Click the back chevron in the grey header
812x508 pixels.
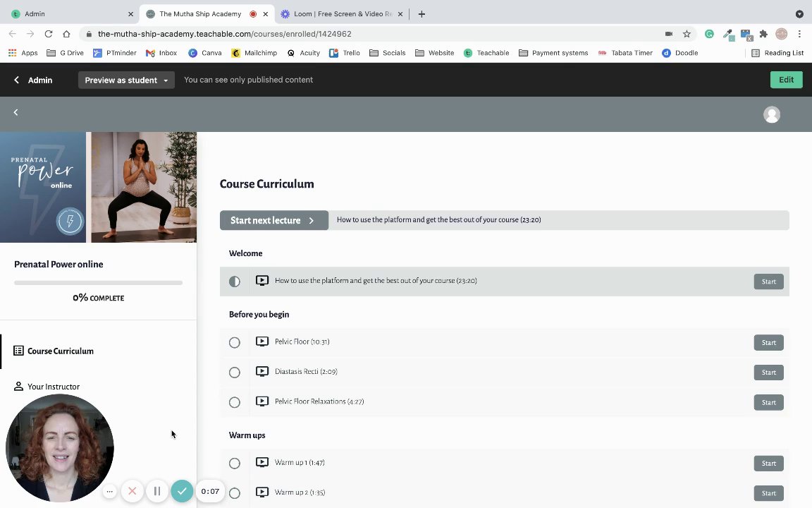[x=16, y=112]
